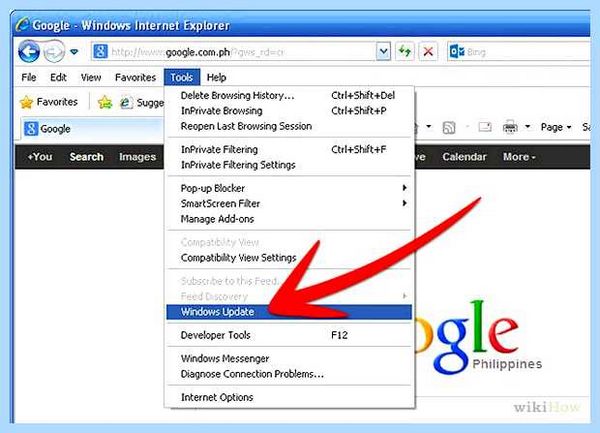Click the Internet Explorer title bar icon
The image size is (600, 433).
[x=23, y=24]
